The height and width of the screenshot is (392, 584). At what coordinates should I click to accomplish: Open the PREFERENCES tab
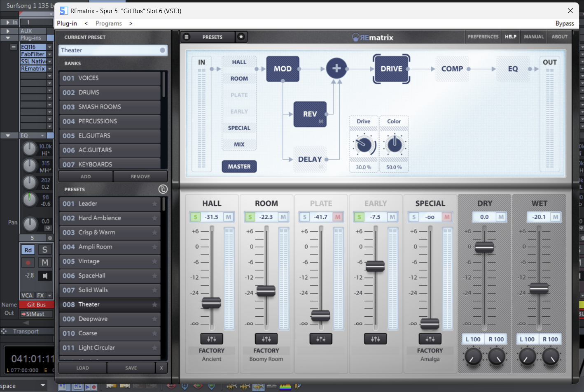(x=483, y=37)
